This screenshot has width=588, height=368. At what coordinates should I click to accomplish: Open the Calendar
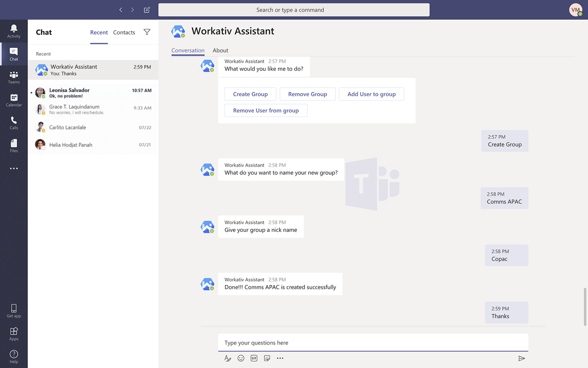point(14,100)
